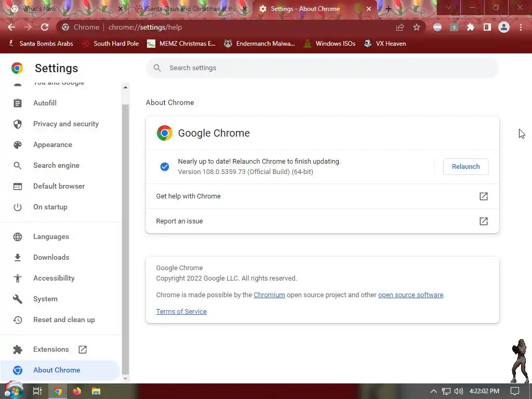532x399 pixels.
Task: Switch to Santa Claus and Christmas tab
Action: 190,9
